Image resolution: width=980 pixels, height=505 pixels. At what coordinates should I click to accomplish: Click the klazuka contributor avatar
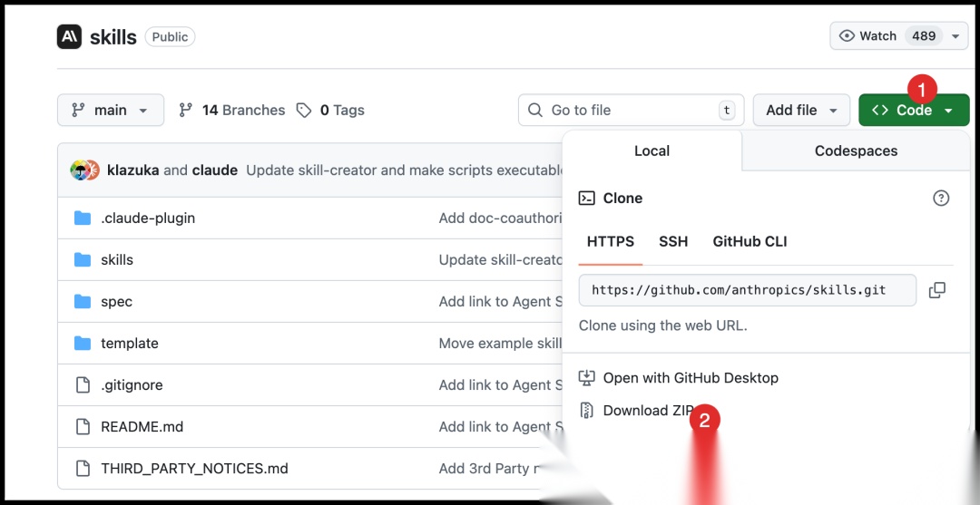point(80,170)
